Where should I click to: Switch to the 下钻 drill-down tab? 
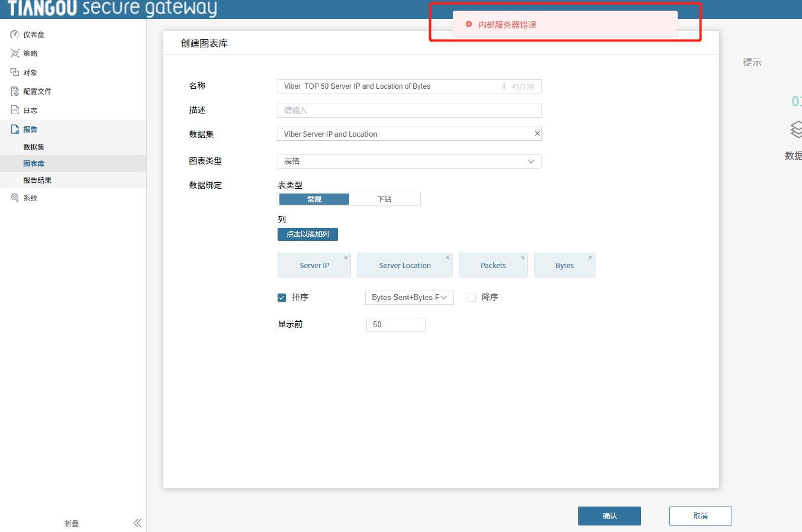point(385,198)
